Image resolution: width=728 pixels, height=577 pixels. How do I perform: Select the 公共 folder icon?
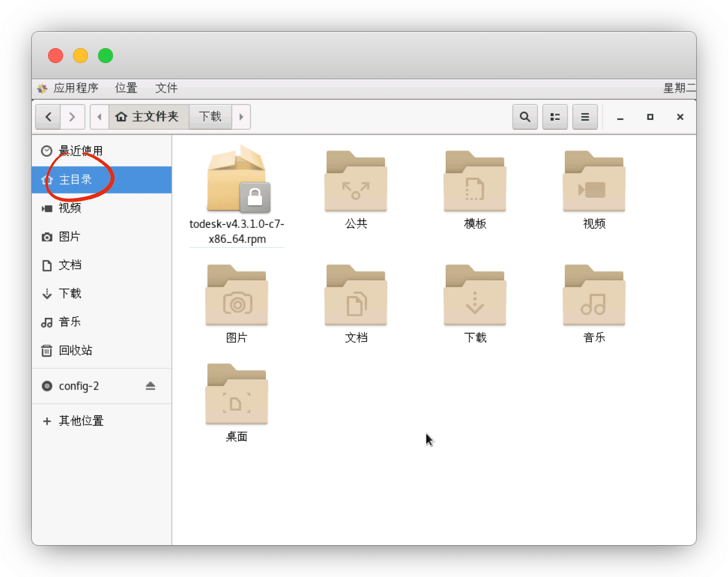coord(356,181)
